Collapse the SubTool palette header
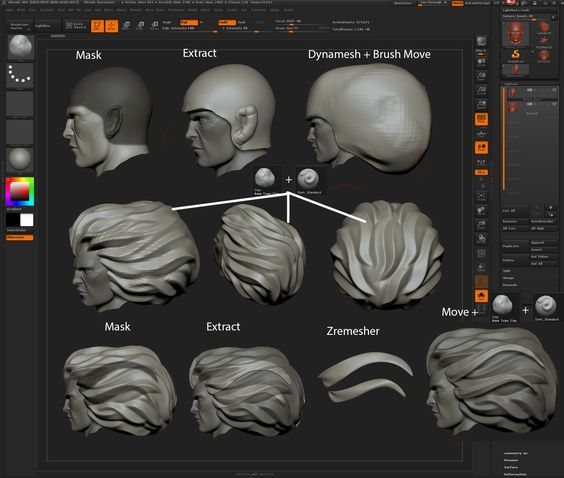Image resolution: width=564 pixels, height=478 pixels. click(511, 83)
